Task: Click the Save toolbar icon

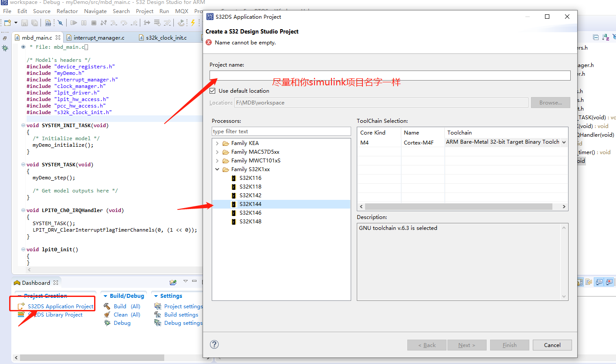Action: (24, 23)
